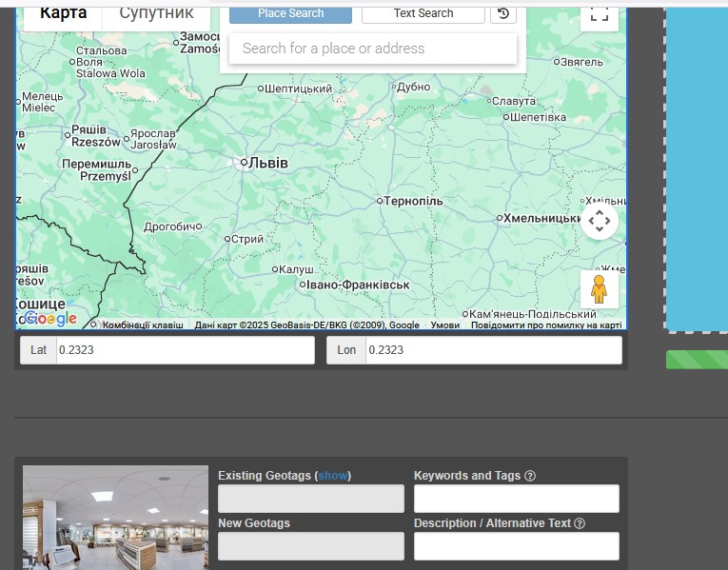Image resolution: width=728 pixels, height=570 pixels.
Task: Open Повідомити про помилку на карті link
Action: [x=546, y=324]
